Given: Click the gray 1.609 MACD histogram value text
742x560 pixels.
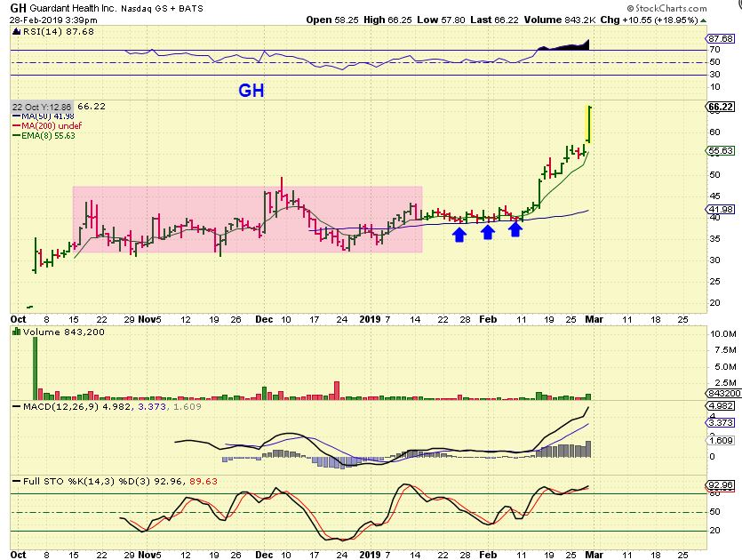Looking at the screenshot, I should [x=187, y=406].
